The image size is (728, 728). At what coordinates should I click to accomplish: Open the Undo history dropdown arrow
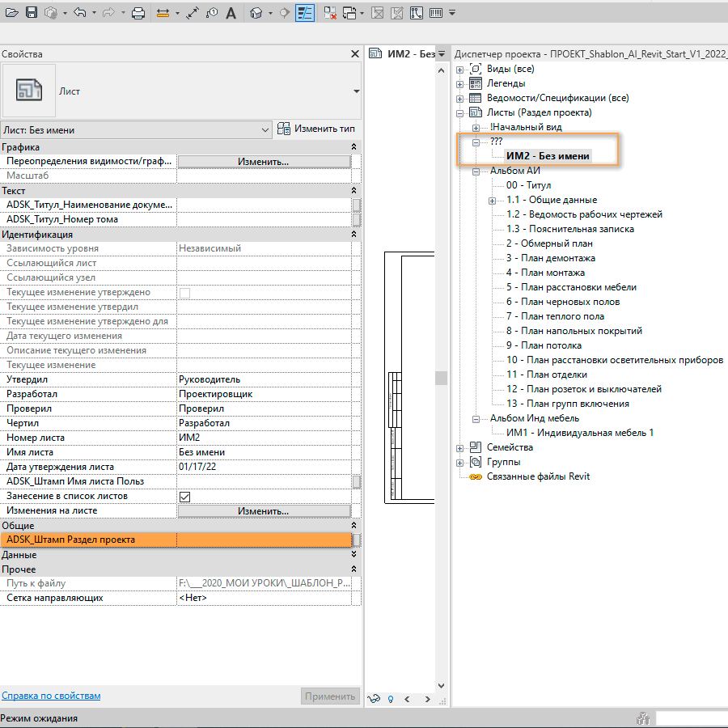pos(94,13)
